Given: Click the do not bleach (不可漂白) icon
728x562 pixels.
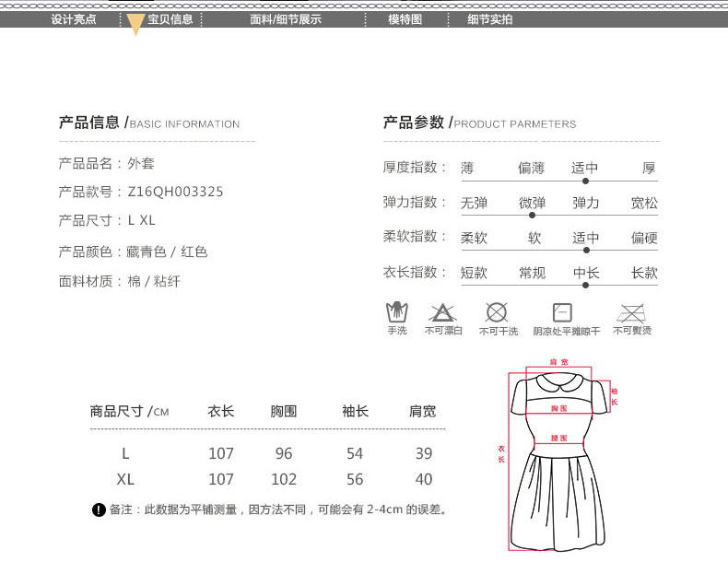Looking at the screenshot, I should (x=442, y=312).
